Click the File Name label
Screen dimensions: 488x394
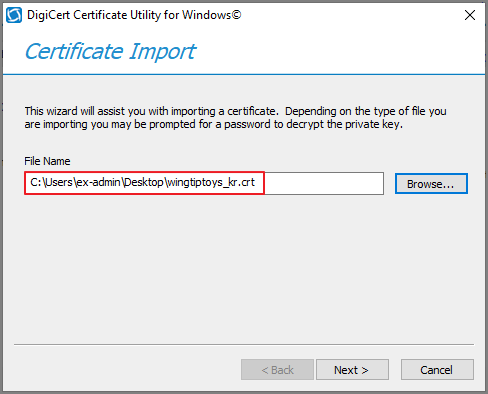tap(47, 161)
